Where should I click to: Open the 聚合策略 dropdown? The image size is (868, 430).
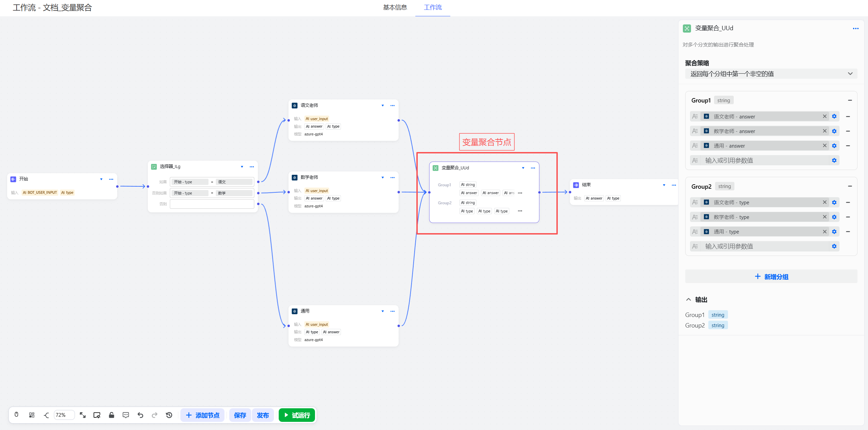(770, 74)
